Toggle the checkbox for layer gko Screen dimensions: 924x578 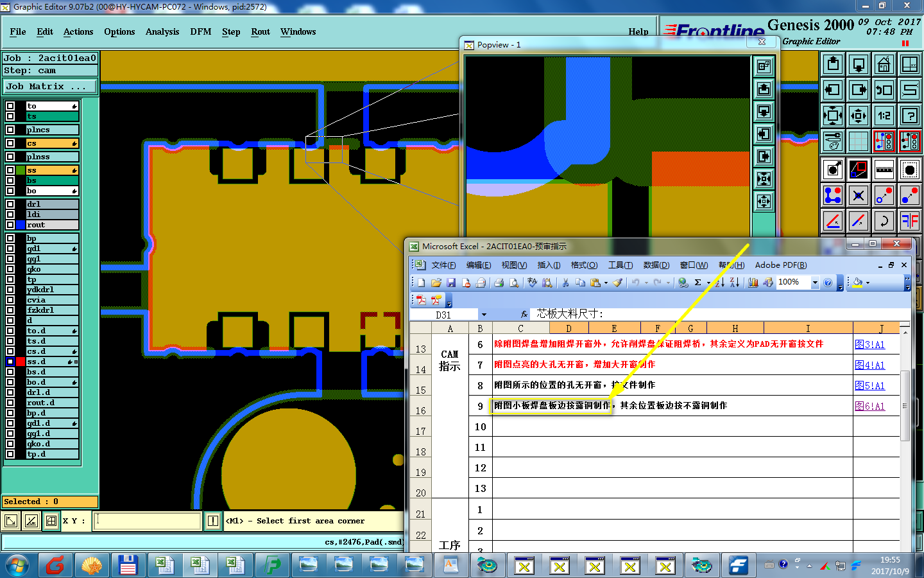(10, 269)
